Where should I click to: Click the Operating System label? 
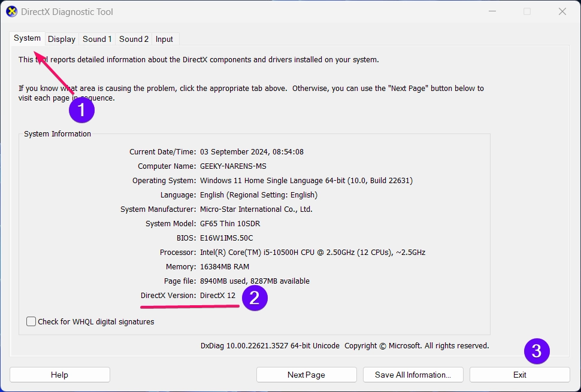coord(164,181)
